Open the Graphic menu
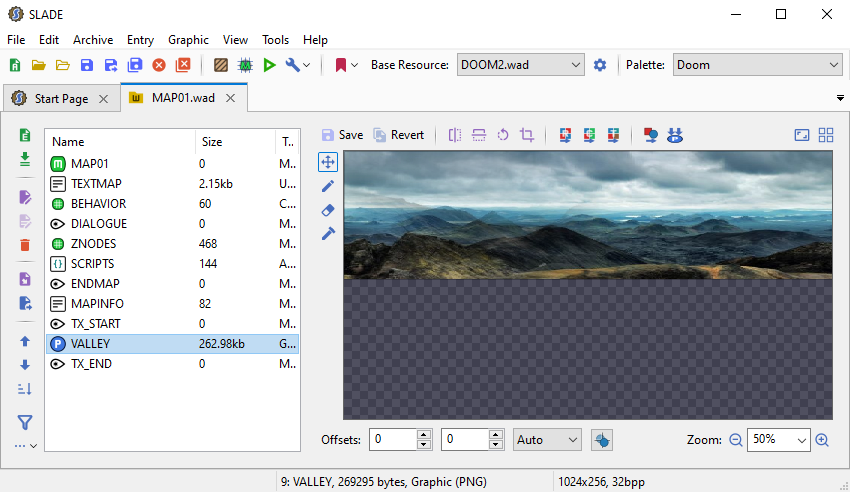 [x=188, y=40]
